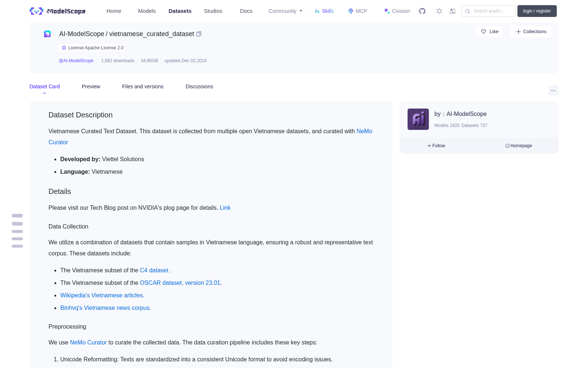Image resolution: width=588 pixels, height=368 pixels.
Task: Open the Civision nav link
Action: pyautogui.click(x=397, y=11)
